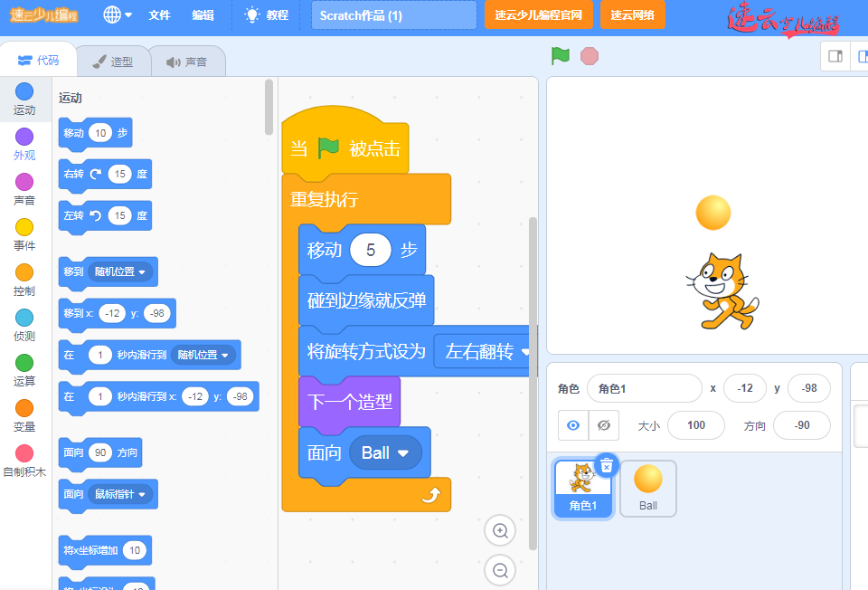Select the 事件 (Events) block category
868x590 pixels.
(x=23, y=231)
